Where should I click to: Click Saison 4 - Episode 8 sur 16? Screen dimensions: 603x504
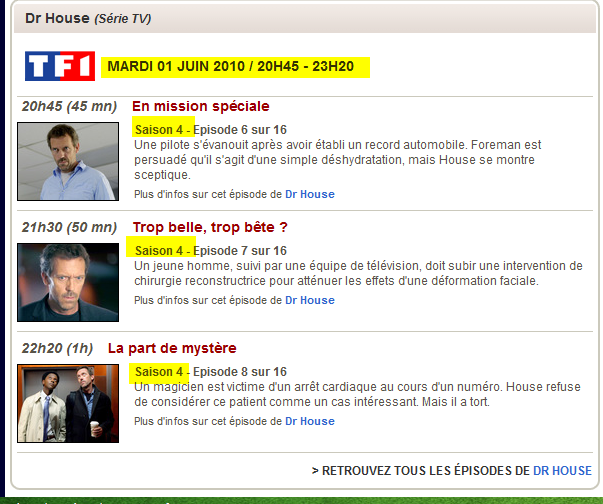coord(211,372)
